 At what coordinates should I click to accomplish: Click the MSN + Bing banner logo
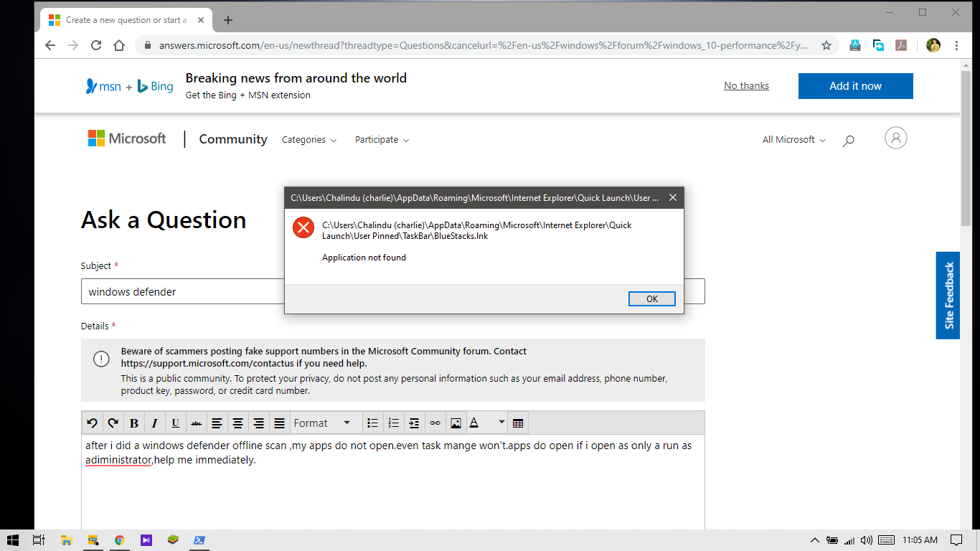[130, 86]
